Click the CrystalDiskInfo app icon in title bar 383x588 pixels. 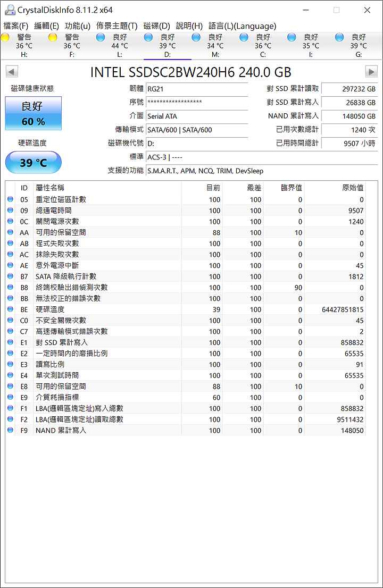point(10,10)
